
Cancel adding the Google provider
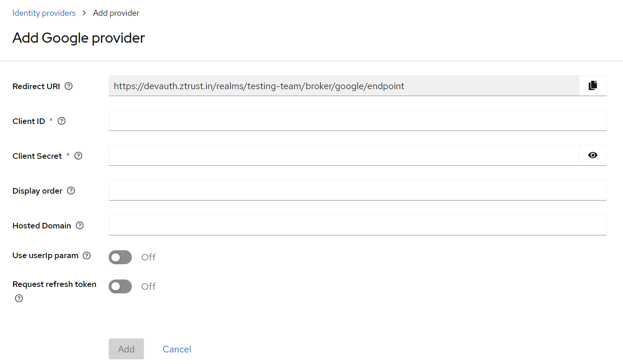click(177, 349)
